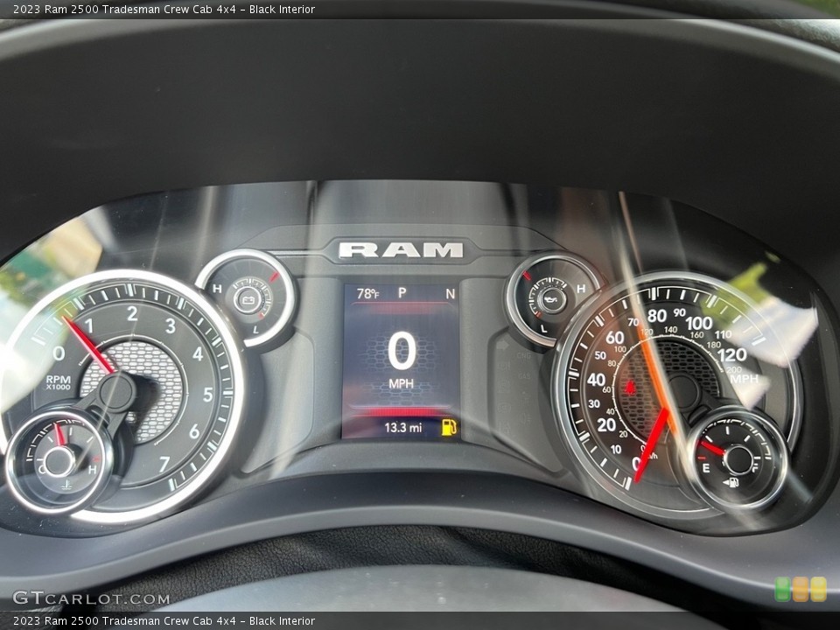The height and width of the screenshot is (630, 840).
Task: Click the battery voltage gauge icon
Action: tap(248, 299)
